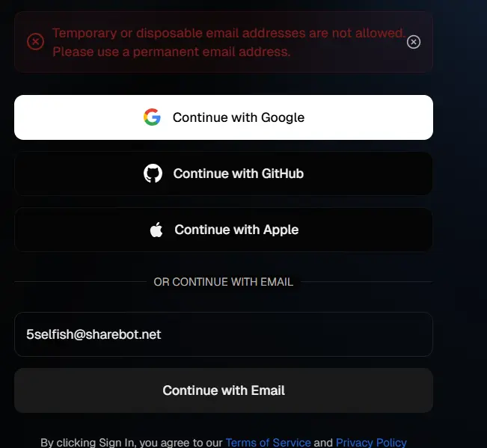Click the Google G logo
Screen dimensions: 487x448
tap(152, 117)
